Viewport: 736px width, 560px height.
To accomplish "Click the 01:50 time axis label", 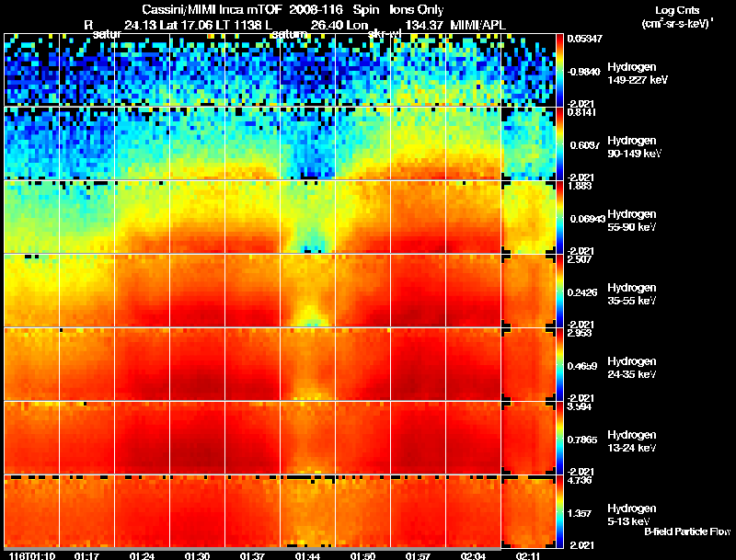I will click(x=362, y=556).
